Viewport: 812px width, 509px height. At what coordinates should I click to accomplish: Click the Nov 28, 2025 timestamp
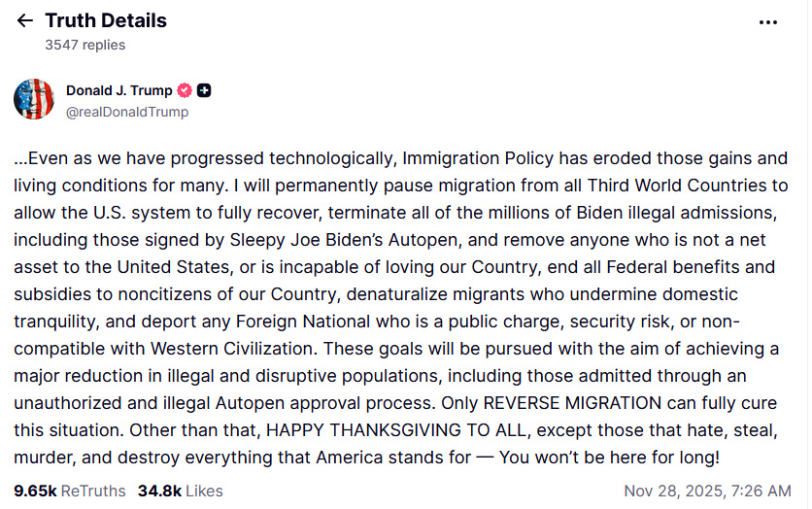pyautogui.click(x=707, y=491)
